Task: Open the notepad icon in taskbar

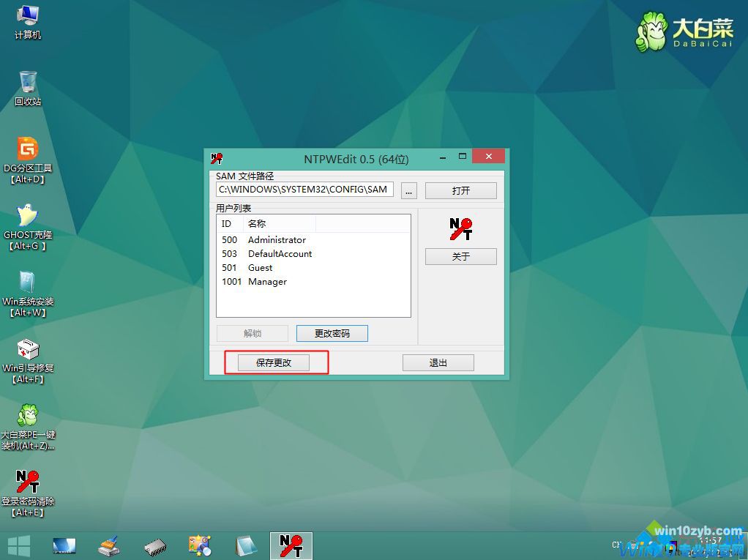Action: [x=246, y=545]
